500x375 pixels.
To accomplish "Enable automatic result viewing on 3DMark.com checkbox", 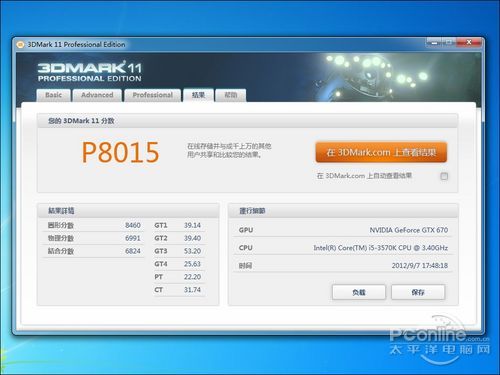I will click(444, 176).
